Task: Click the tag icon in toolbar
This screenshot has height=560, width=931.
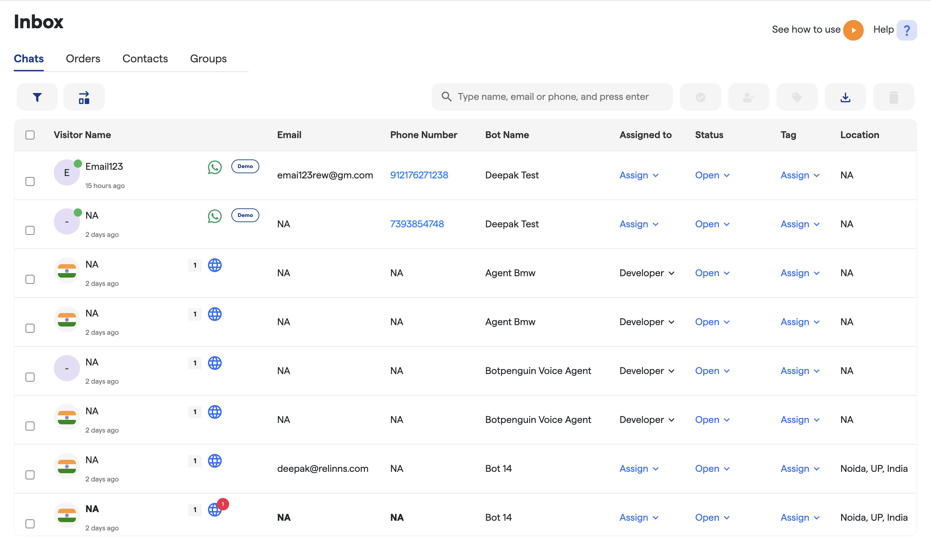Action: tap(797, 97)
